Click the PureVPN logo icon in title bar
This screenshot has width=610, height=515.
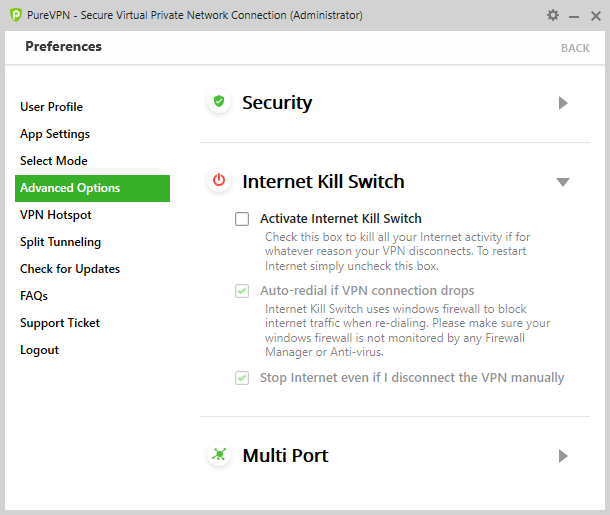(16, 15)
